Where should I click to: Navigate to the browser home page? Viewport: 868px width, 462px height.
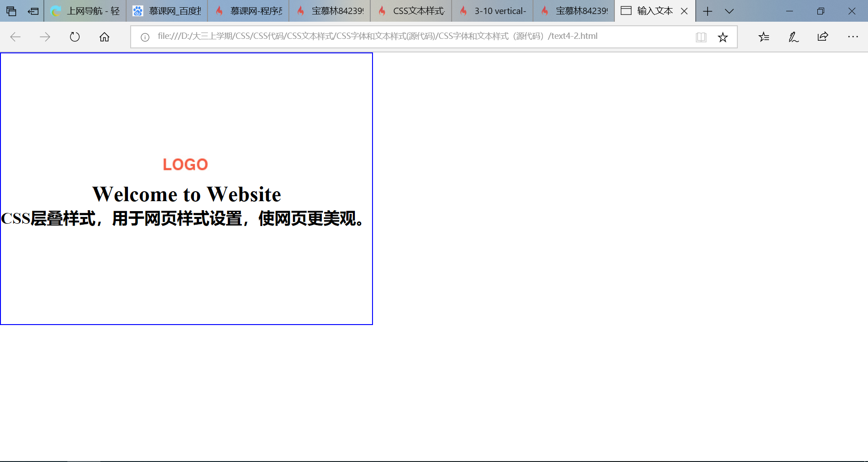104,37
